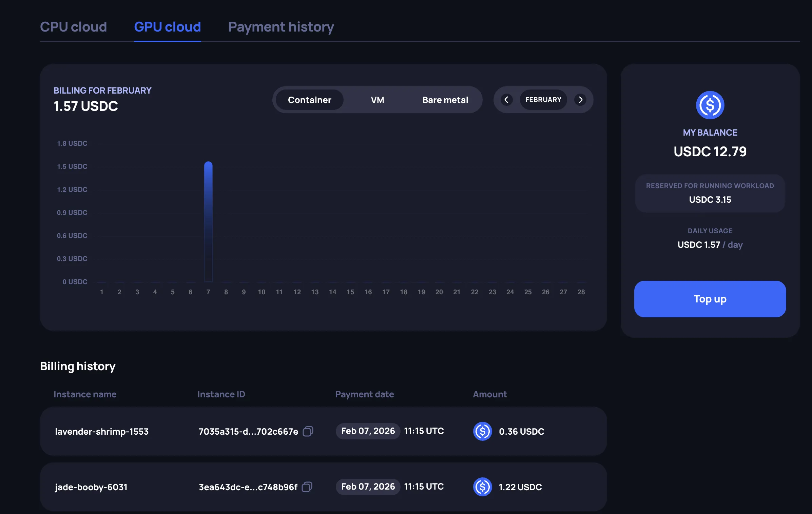812x514 pixels.
Task: Click the USDC icon next to 1.22 USDC
Action: [482, 487]
